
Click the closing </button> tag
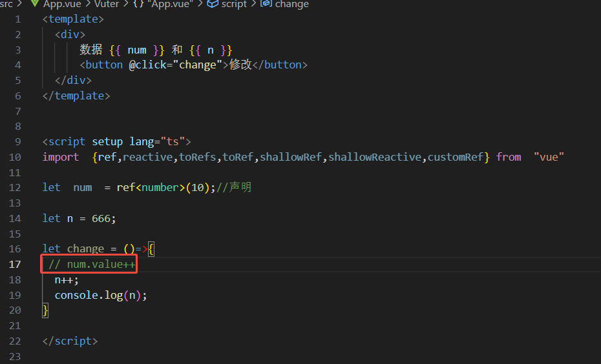tap(280, 65)
